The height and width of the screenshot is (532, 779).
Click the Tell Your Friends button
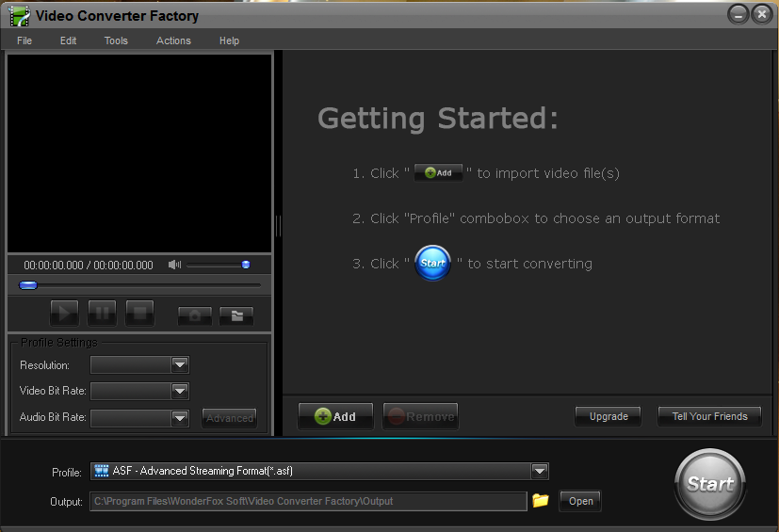point(709,416)
